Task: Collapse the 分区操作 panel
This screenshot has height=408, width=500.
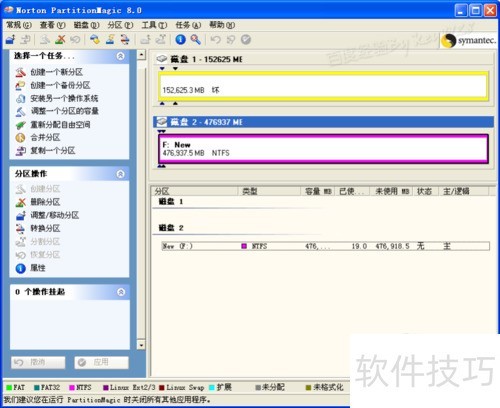Action: pos(121,174)
